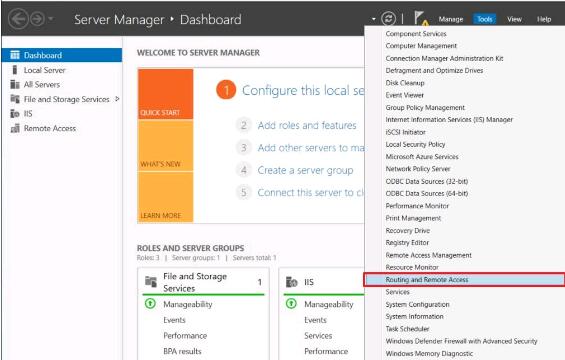This screenshot has width=565, height=360.
Task: Click the refresh icon in header
Action: point(388,19)
